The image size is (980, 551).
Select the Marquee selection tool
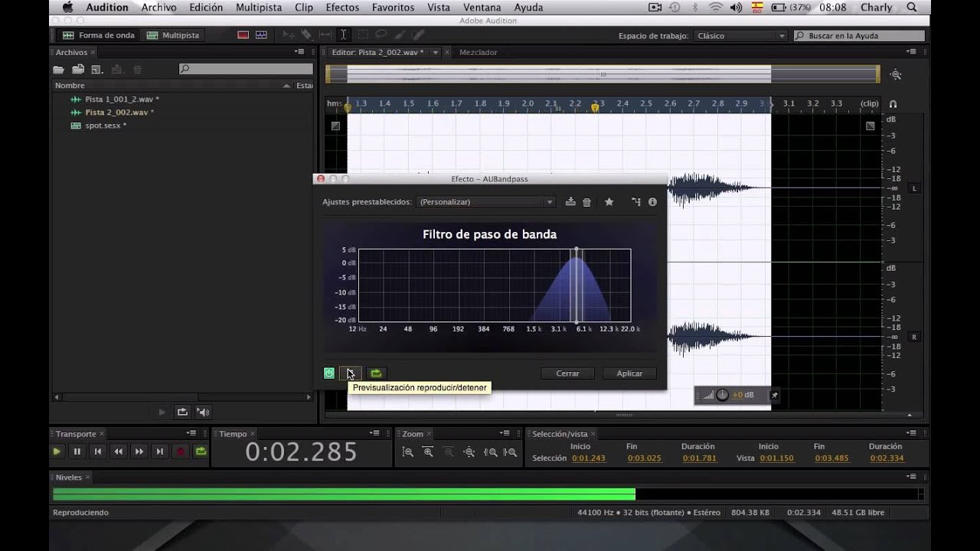coord(363,35)
